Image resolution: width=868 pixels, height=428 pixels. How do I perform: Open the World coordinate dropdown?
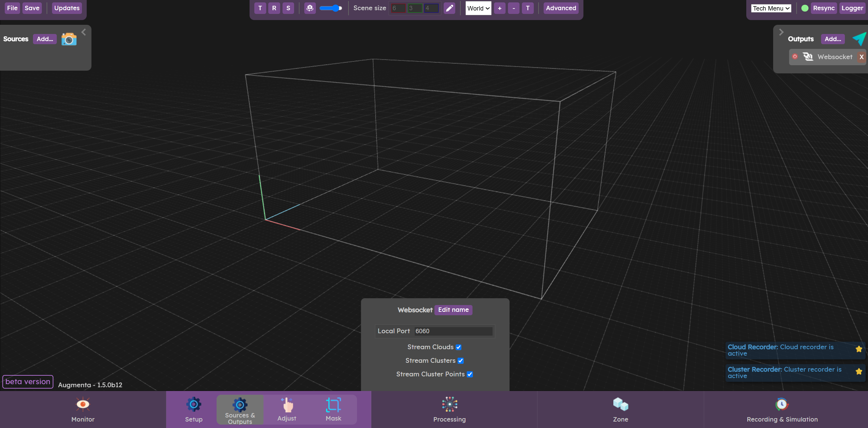point(478,8)
